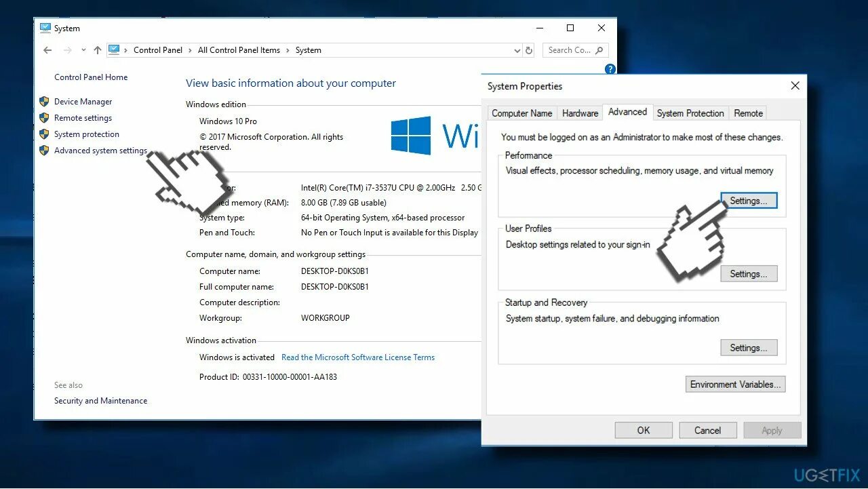This screenshot has width=868, height=489.
Task: Open Environment Variables dialog
Action: (736, 385)
